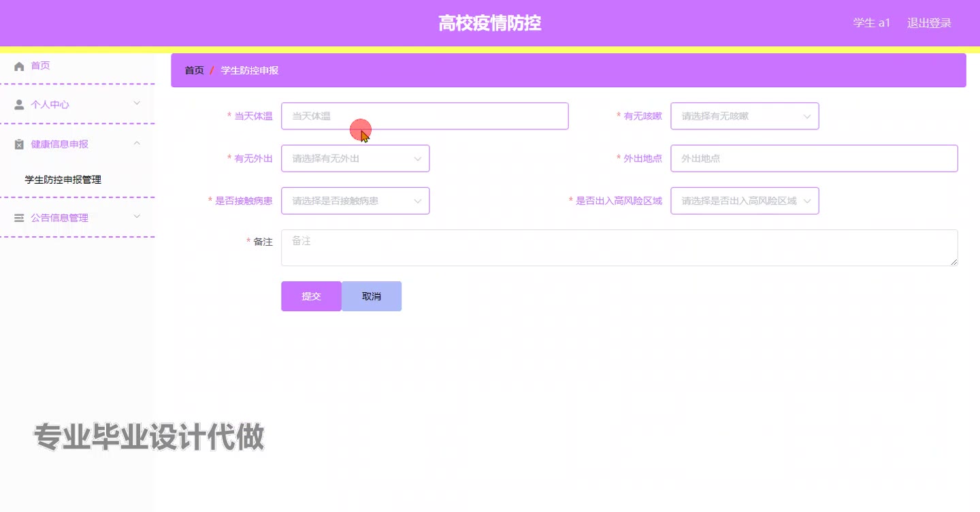
Task: Click the 高校疫情防控 header title
Action: click(x=490, y=23)
